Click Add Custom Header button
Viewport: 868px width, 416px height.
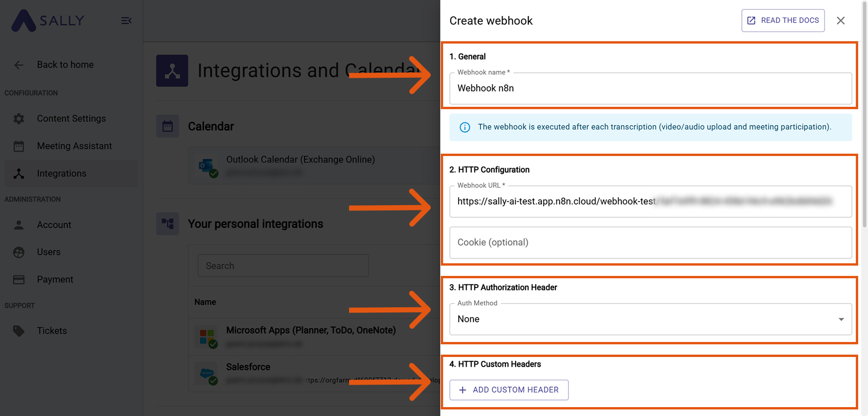pyautogui.click(x=509, y=390)
